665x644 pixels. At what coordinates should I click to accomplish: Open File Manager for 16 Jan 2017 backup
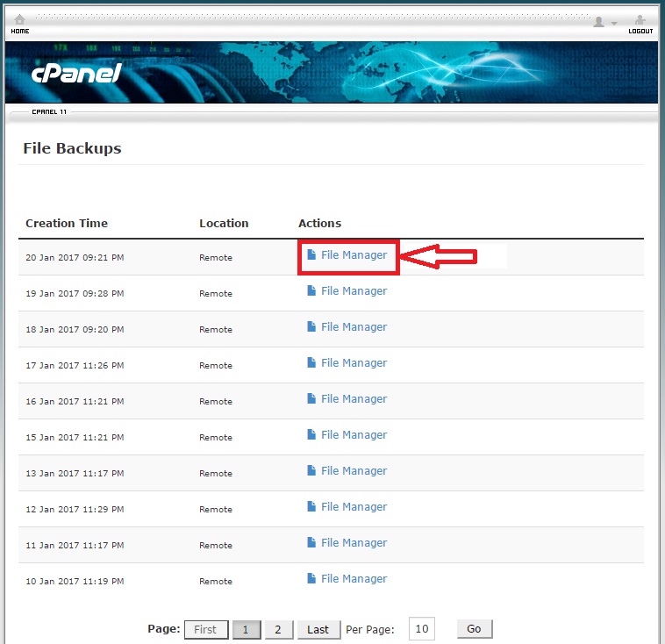point(347,399)
